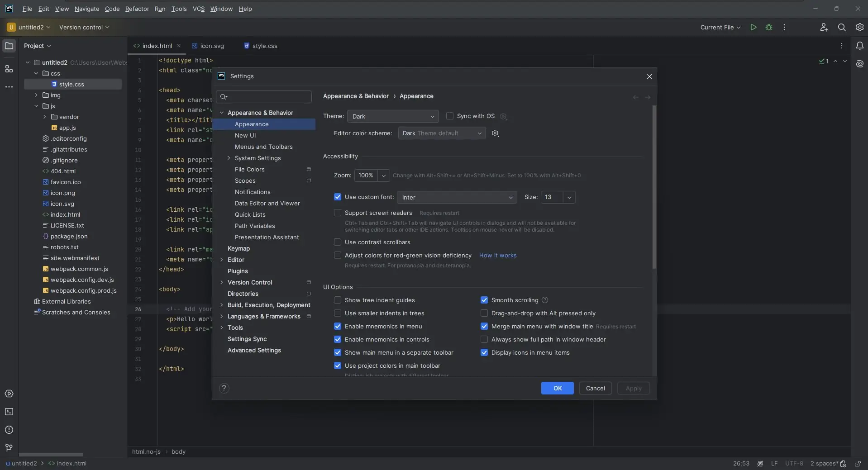Open the Terminal tool window icon
The height and width of the screenshot is (470, 868).
(x=9, y=412)
